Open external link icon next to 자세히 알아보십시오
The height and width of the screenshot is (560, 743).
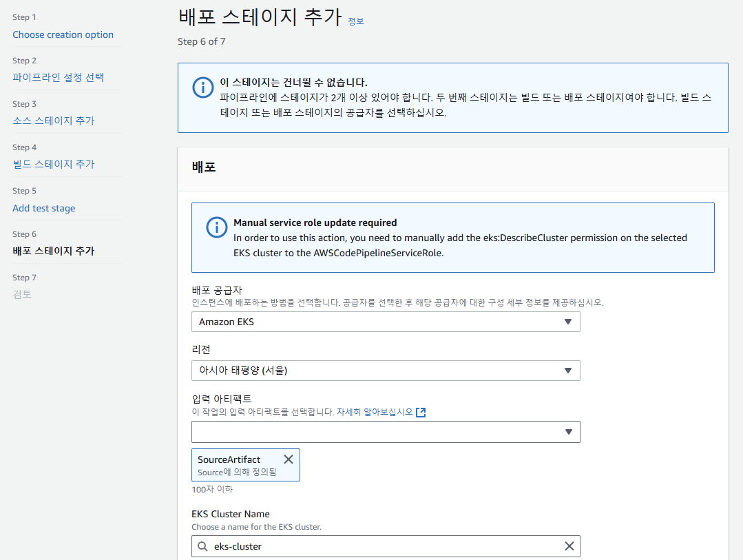point(421,412)
